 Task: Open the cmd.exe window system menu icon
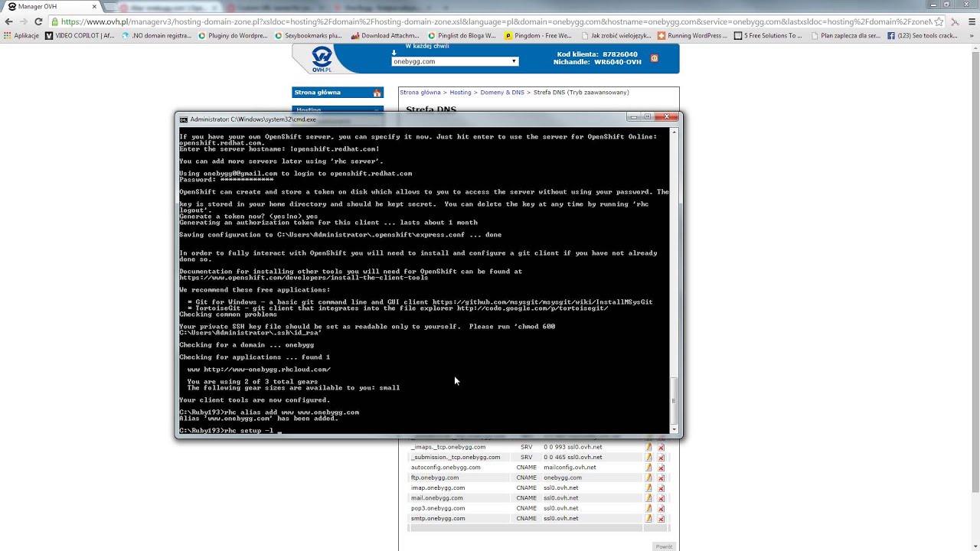pos(184,119)
